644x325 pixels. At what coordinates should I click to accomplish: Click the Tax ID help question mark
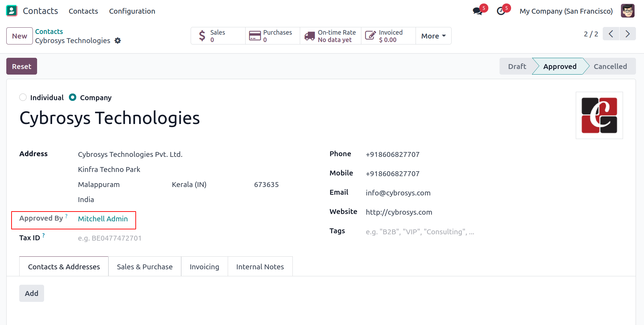tap(43, 235)
